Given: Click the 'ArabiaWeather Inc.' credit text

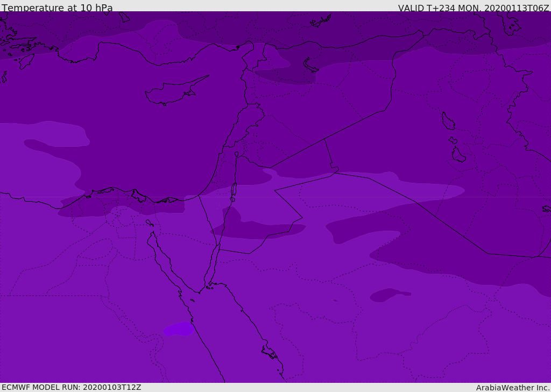Looking at the screenshot, I should tap(513, 388).
